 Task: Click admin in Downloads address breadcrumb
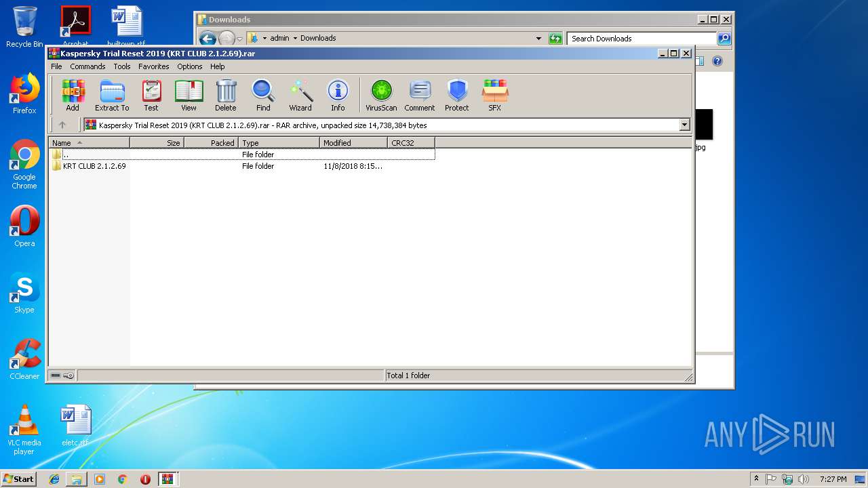[279, 38]
